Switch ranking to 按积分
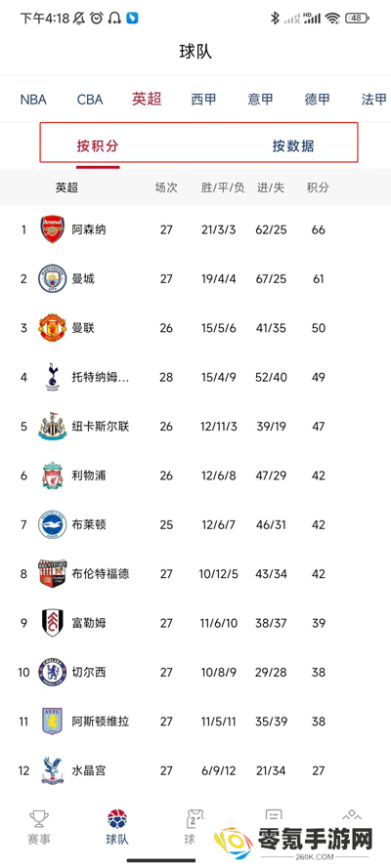 [x=98, y=146]
